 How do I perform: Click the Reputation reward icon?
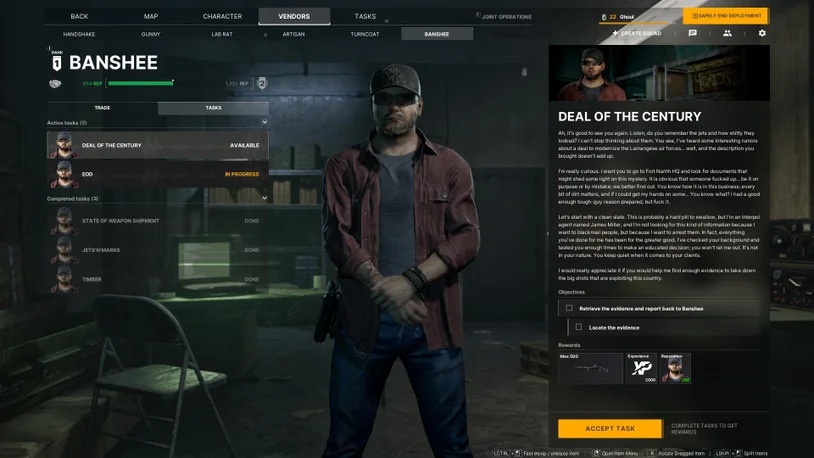675,368
